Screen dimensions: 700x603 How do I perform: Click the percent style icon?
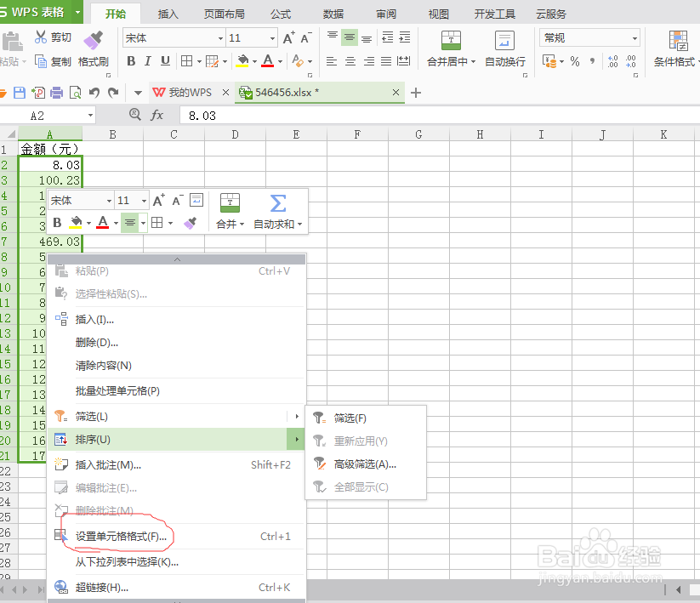[x=576, y=60]
